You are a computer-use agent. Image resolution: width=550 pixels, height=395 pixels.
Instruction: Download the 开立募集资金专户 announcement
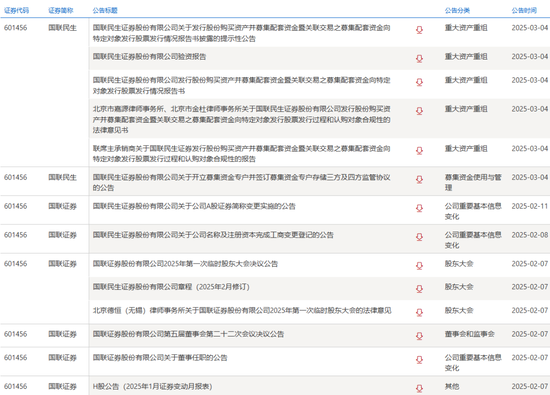coord(419,179)
